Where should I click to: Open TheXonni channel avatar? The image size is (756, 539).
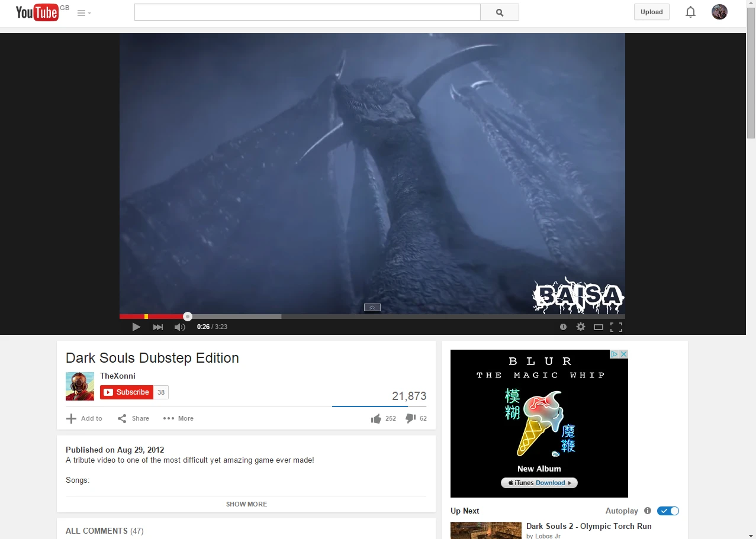coord(80,386)
